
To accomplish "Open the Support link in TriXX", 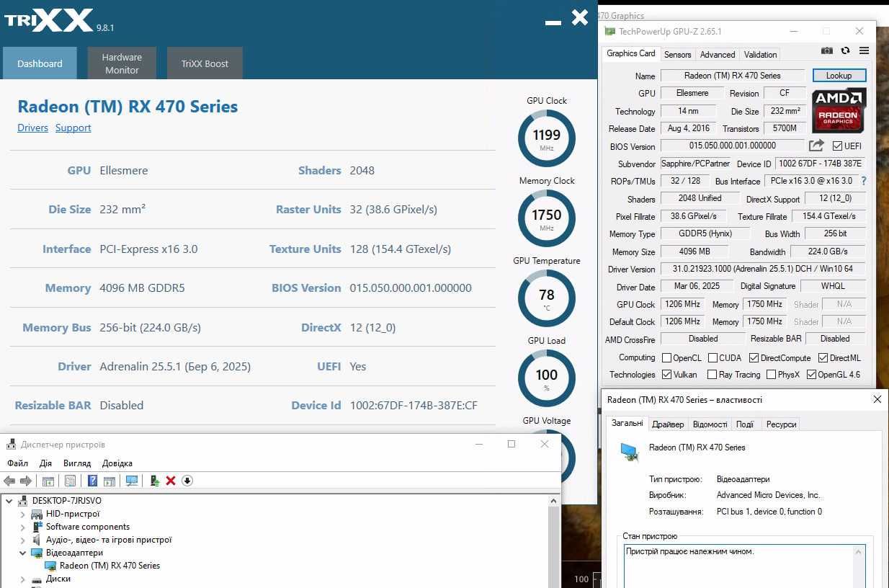I will pos(73,128).
